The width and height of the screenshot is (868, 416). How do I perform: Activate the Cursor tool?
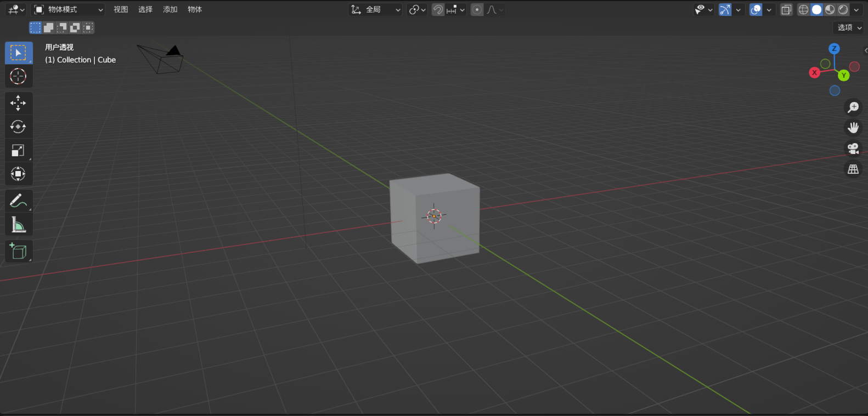tap(19, 76)
